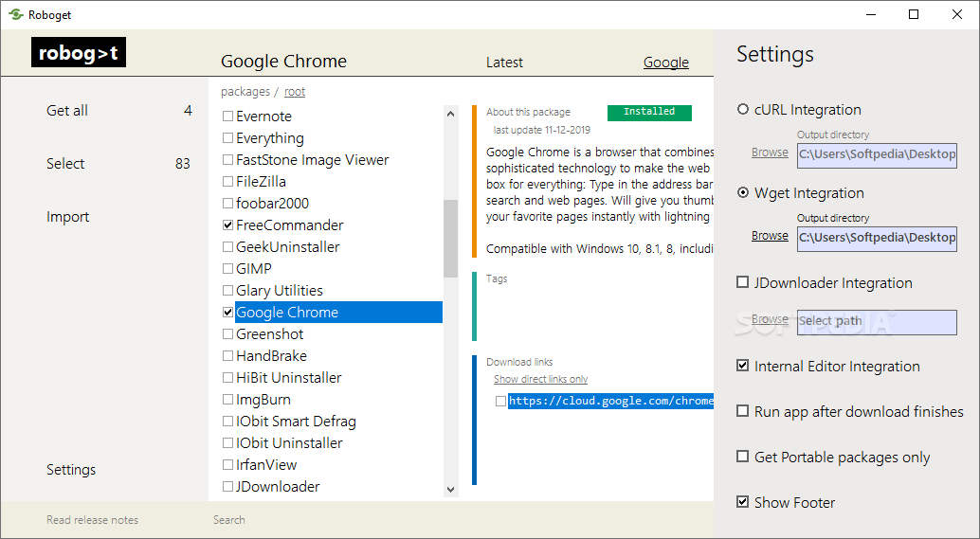Select JDownloader package name

pos(278,487)
